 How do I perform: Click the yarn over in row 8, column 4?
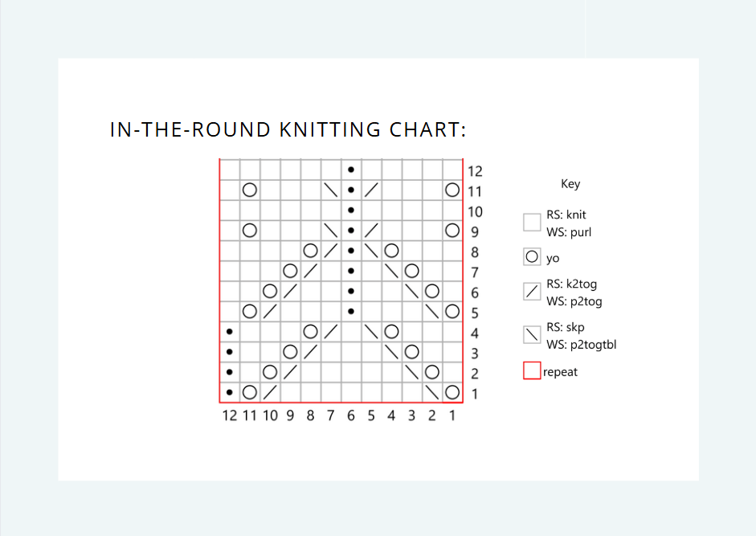(x=391, y=251)
